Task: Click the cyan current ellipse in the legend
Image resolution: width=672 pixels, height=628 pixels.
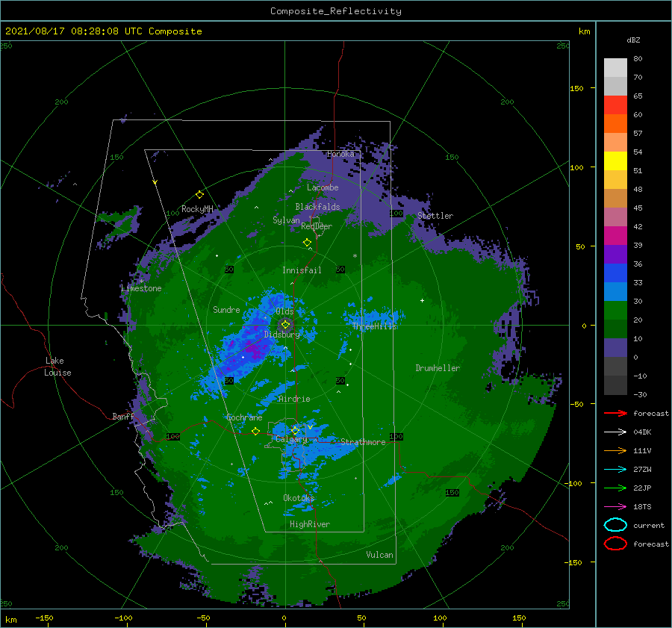Action: [615, 525]
